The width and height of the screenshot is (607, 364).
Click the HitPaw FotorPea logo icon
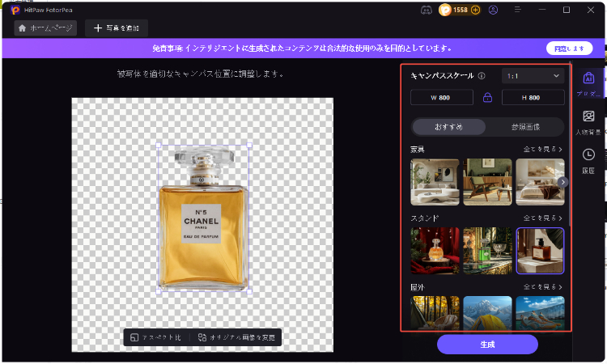[15, 10]
